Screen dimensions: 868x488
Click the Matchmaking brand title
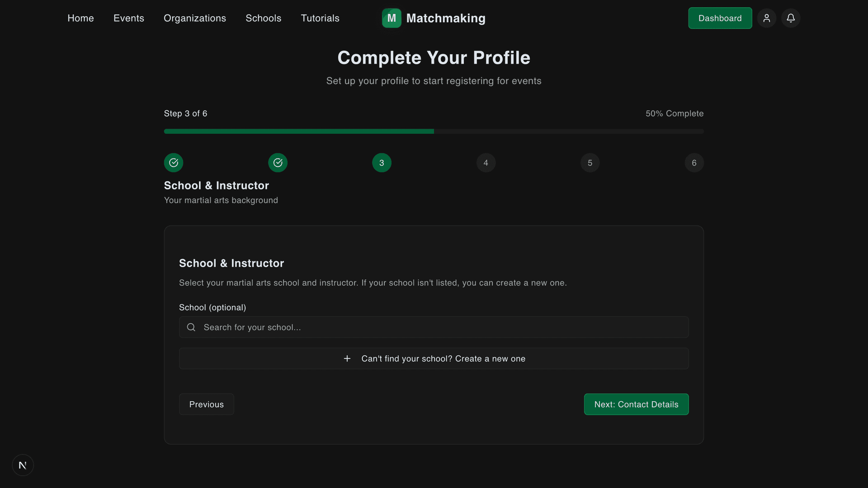click(446, 18)
